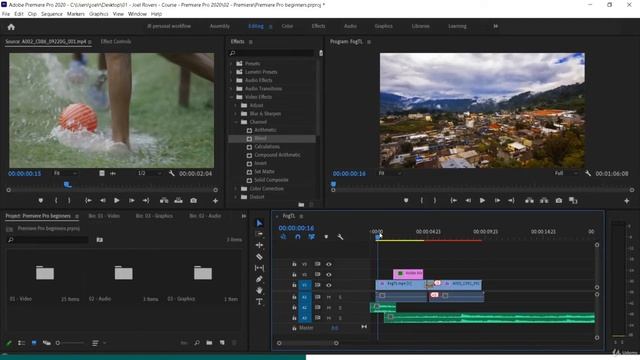This screenshot has height=360, width=640.
Task: Select the Type tool
Action: click(259, 302)
